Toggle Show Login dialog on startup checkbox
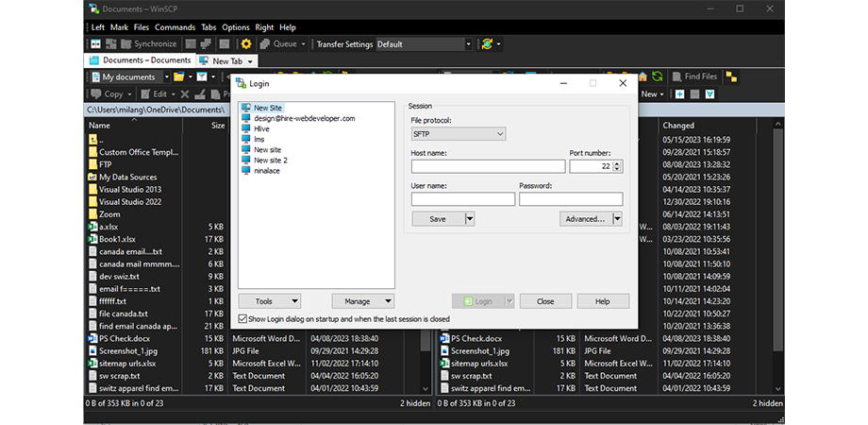This screenshot has height=425, width=868. [242, 319]
